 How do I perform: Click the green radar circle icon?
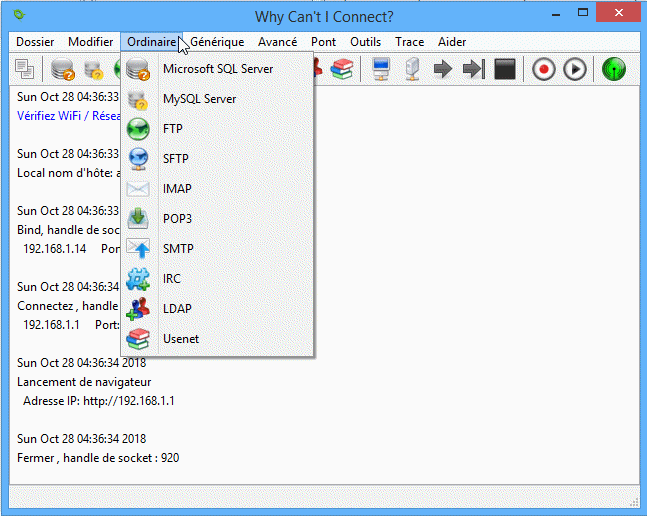pyautogui.click(x=614, y=69)
